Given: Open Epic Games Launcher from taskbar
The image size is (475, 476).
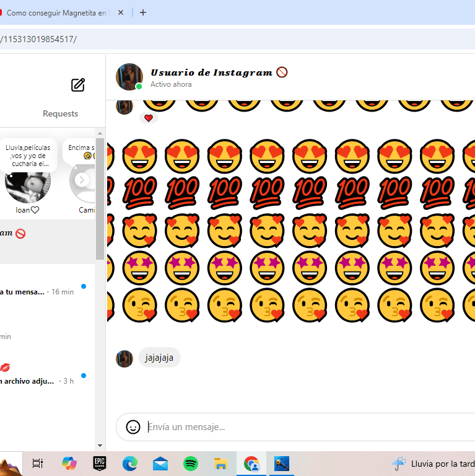Looking at the screenshot, I should point(100,464).
